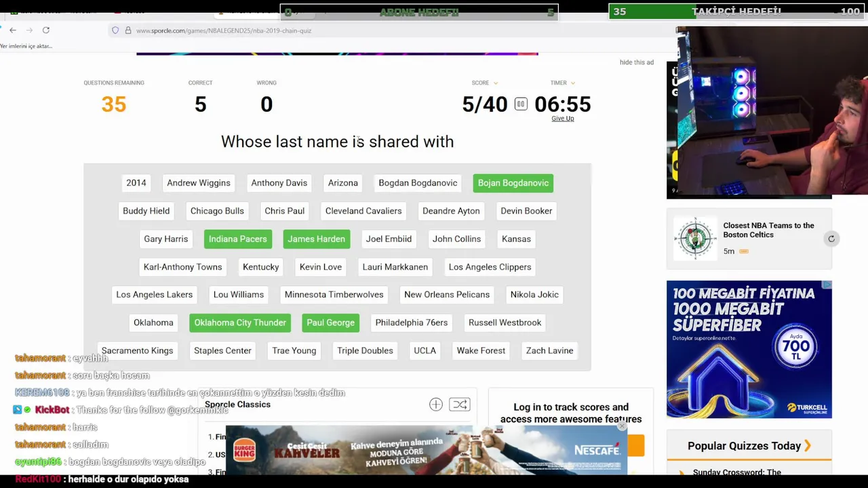Viewport: 868px width, 488px height.
Task: Pick Minnesota Timberwolves answer tile
Action: 334,295
